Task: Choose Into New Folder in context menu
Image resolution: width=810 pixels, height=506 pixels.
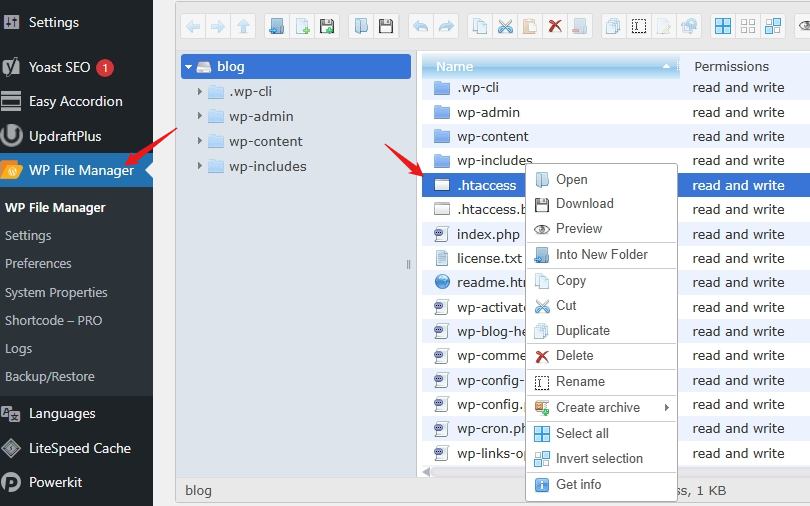Action: click(x=601, y=255)
